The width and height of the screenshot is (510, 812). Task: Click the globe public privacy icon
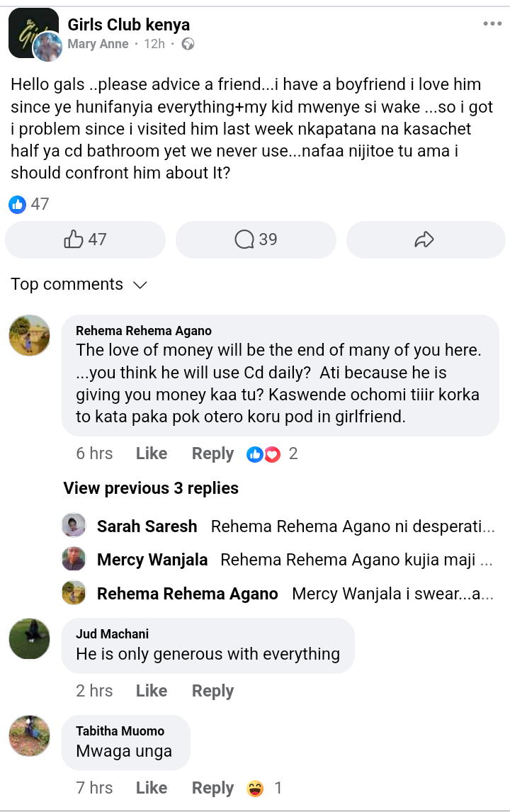coord(188,44)
